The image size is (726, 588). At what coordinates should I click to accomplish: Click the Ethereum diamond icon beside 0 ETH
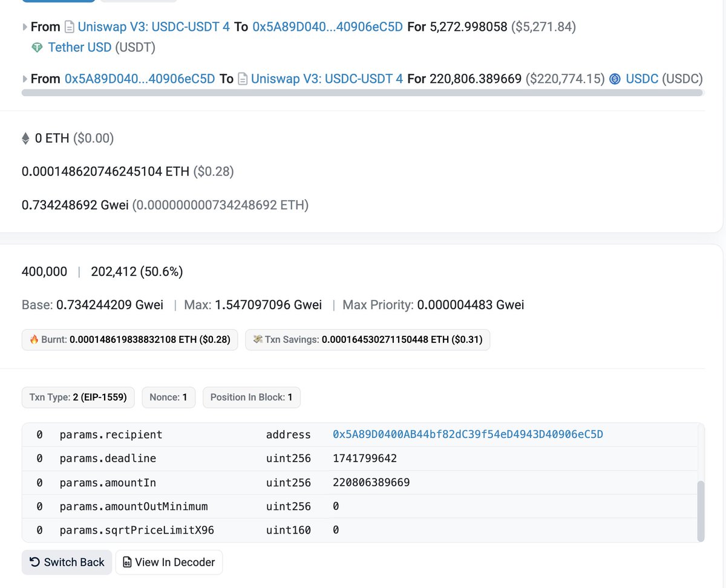pos(25,139)
